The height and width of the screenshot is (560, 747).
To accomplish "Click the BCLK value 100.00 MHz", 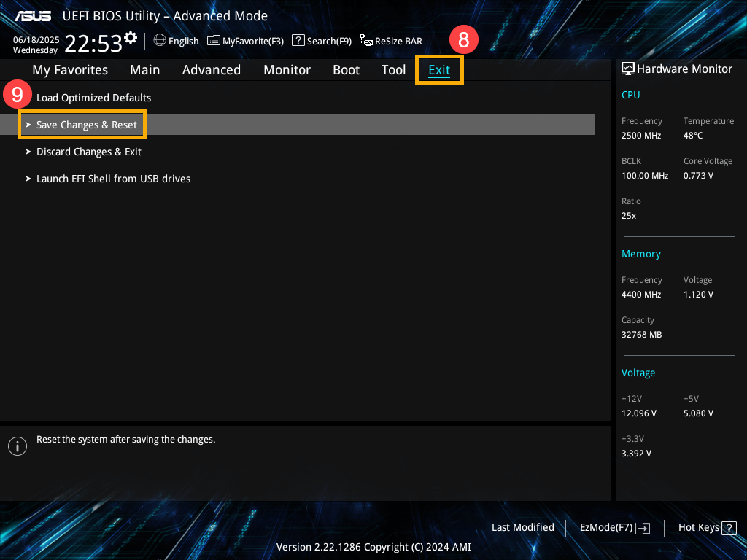I will [645, 176].
